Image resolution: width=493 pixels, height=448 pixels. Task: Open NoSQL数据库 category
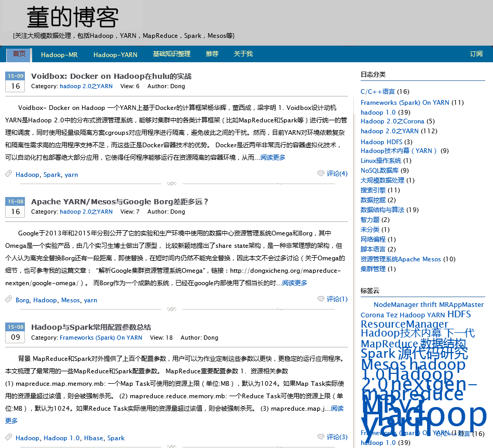pos(379,170)
